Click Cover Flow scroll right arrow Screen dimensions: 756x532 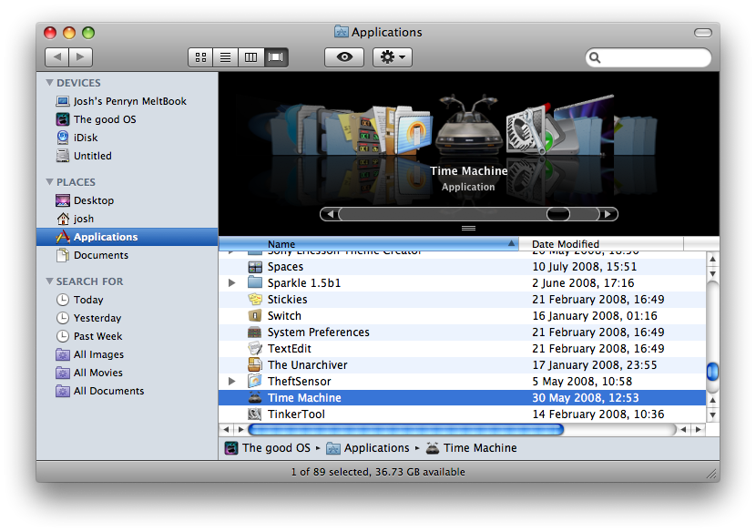point(608,214)
